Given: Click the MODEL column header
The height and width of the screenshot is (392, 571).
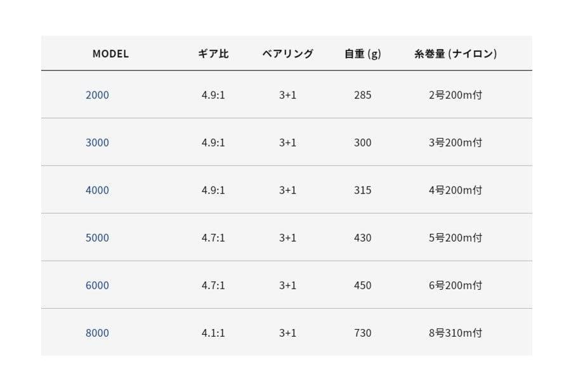Looking at the screenshot, I should 110,54.
